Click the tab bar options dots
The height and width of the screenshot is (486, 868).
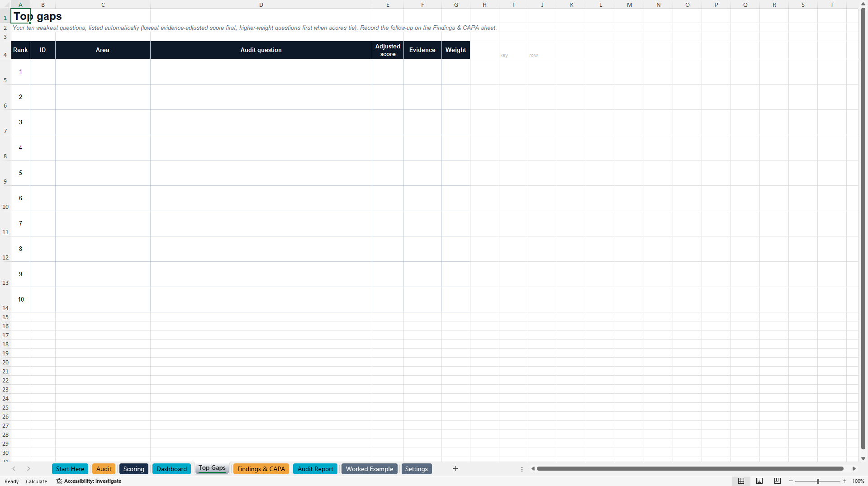522,469
